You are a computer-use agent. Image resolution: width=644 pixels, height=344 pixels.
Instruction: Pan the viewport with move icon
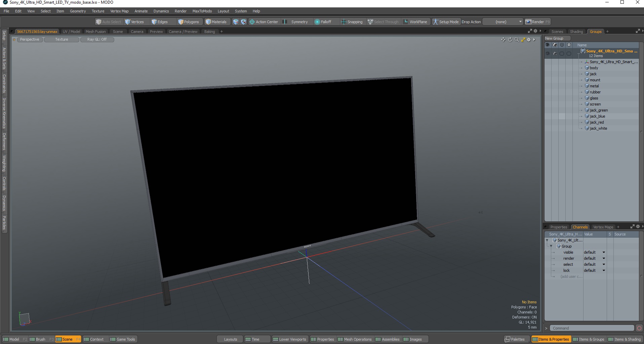[503, 40]
